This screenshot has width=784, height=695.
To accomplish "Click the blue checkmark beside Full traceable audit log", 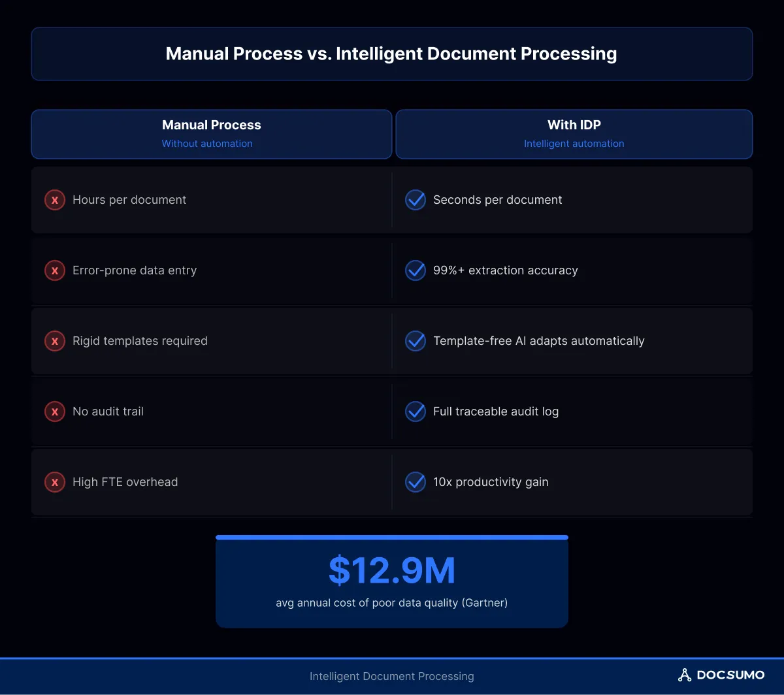I will coord(416,412).
